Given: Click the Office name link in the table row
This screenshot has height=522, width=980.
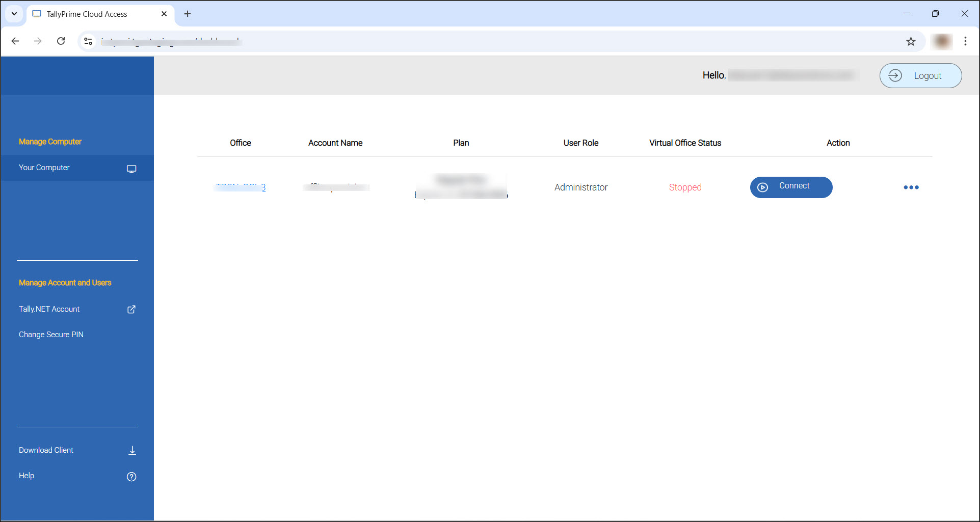Looking at the screenshot, I should [x=241, y=187].
